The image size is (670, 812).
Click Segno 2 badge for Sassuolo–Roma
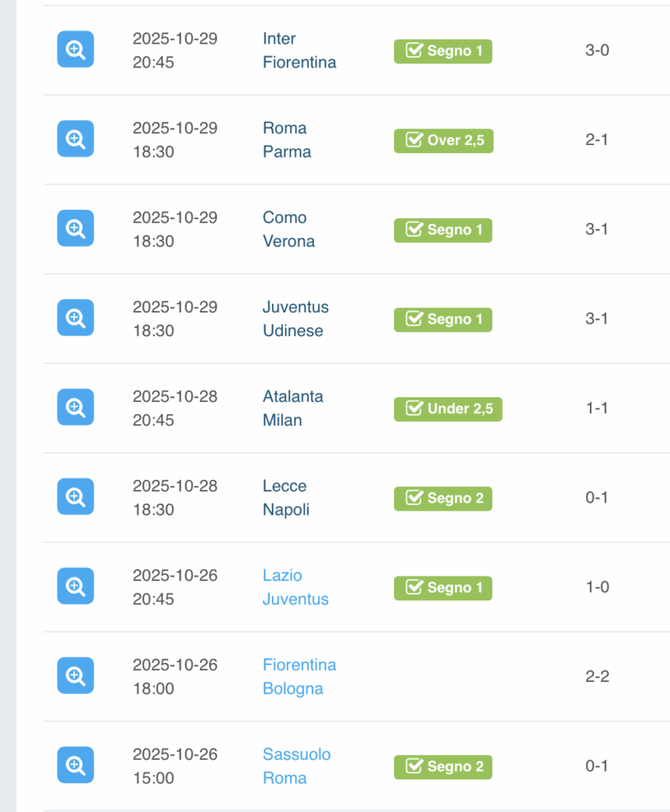pyautogui.click(x=442, y=767)
